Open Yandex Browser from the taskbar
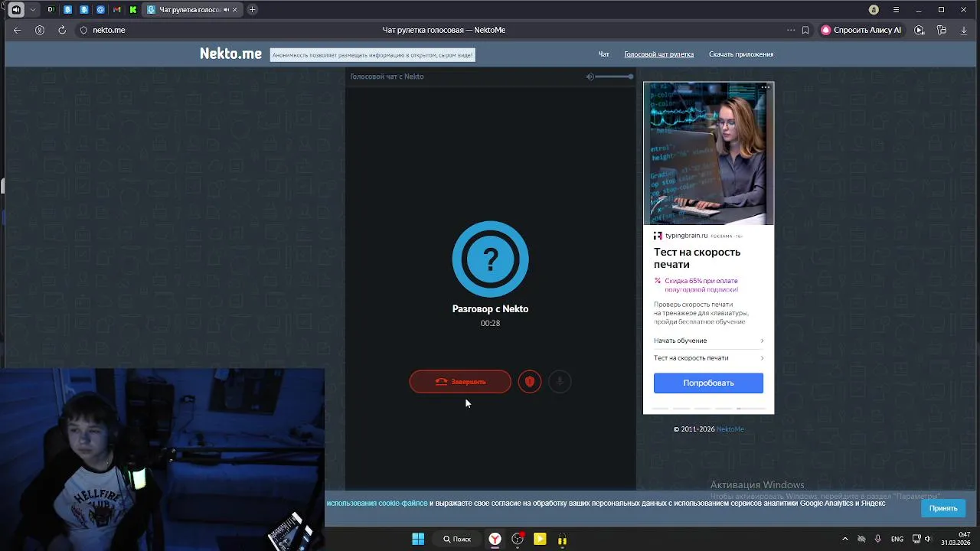980x551 pixels. coord(495,539)
